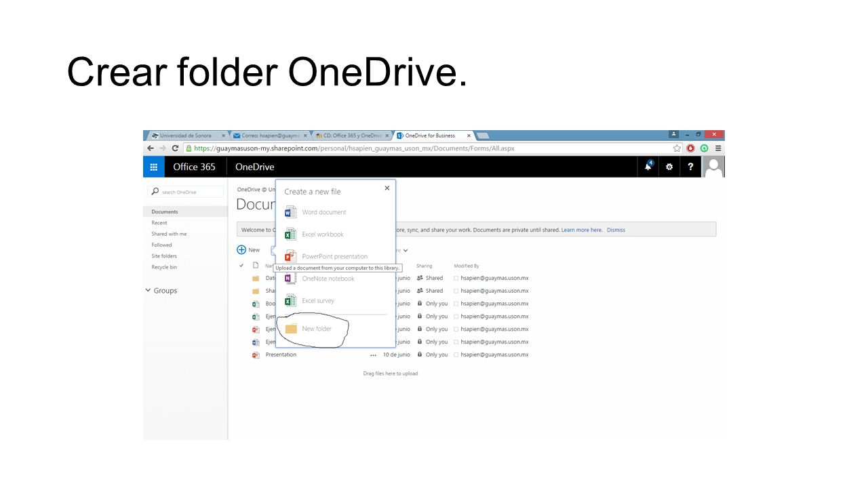Viewport: 868px width, 488px height.
Task: Sort by the Sharing column header
Action: click(x=424, y=266)
